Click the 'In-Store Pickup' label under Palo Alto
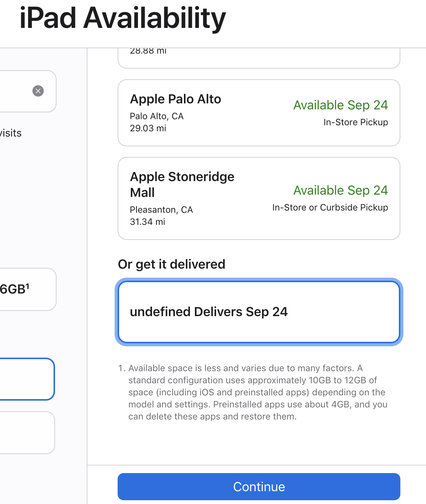 pos(356,122)
